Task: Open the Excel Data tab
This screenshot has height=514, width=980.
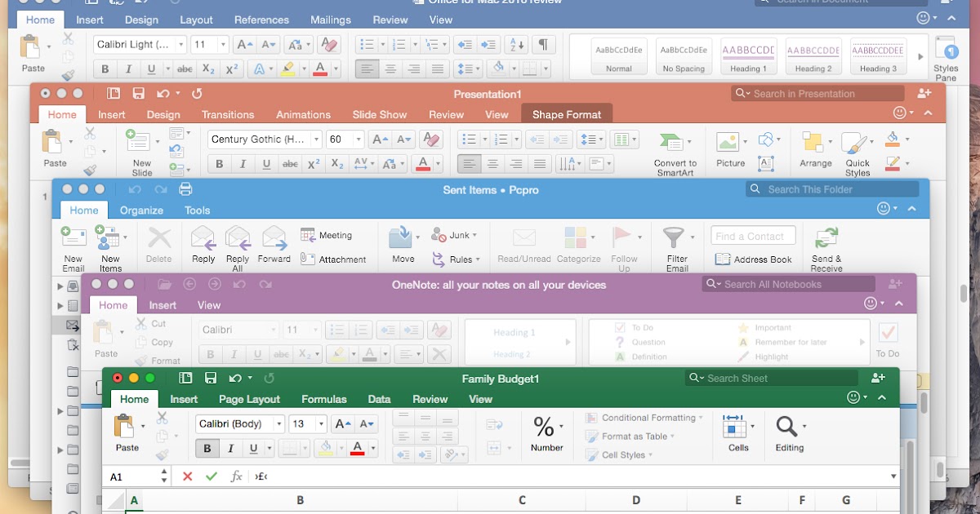Action: pyautogui.click(x=379, y=399)
